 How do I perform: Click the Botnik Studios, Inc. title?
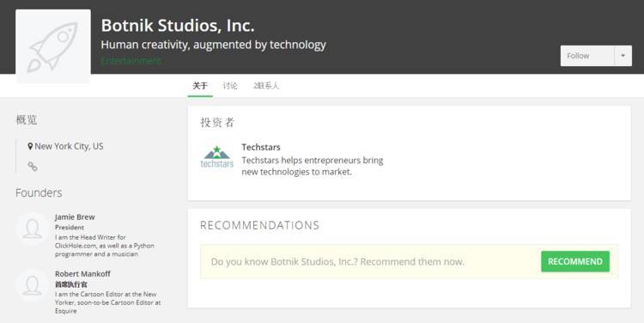[x=178, y=26]
